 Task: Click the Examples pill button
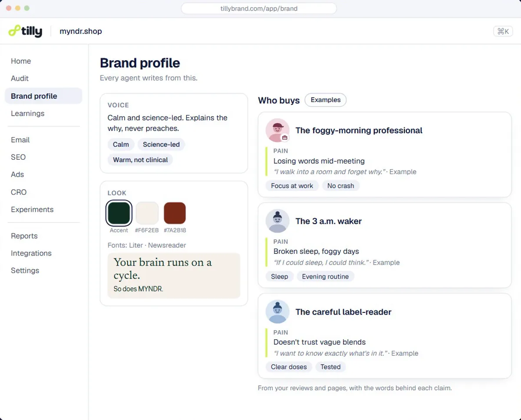tap(326, 100)
